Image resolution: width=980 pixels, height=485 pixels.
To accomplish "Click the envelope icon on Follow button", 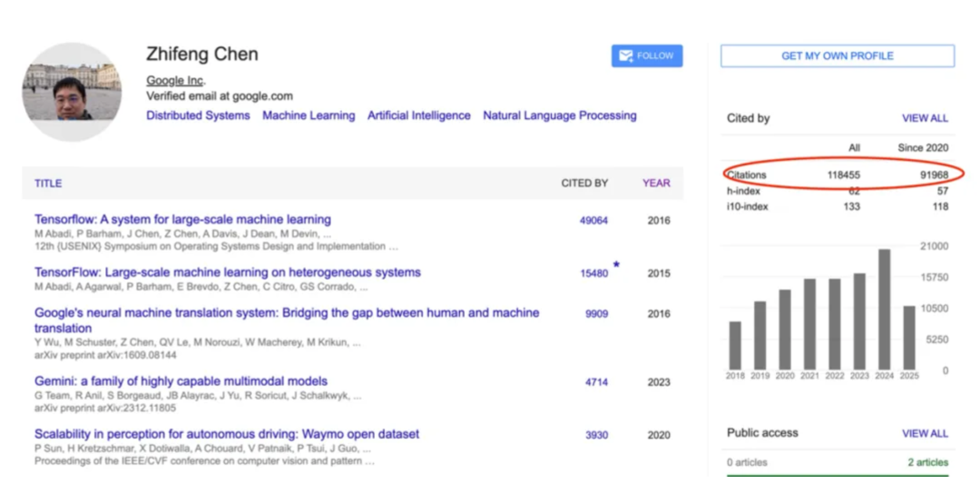I will [625, 56].
